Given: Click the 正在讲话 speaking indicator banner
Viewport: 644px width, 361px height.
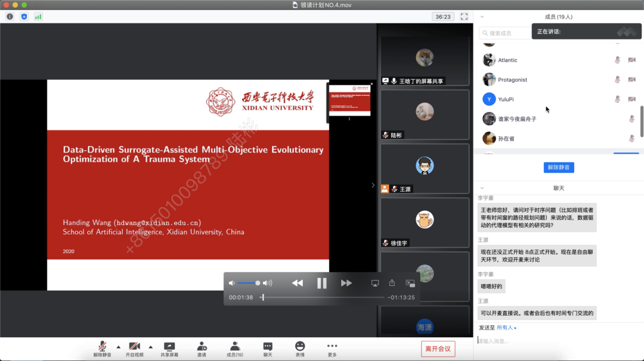Looking at the screenshot, I should click(x=587, y=32).
